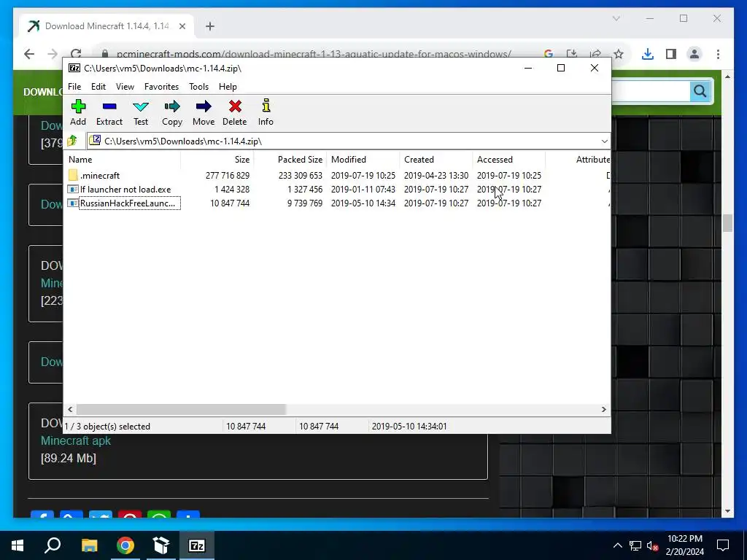
Task: Open the Tools menu
Action: [198, 87]
